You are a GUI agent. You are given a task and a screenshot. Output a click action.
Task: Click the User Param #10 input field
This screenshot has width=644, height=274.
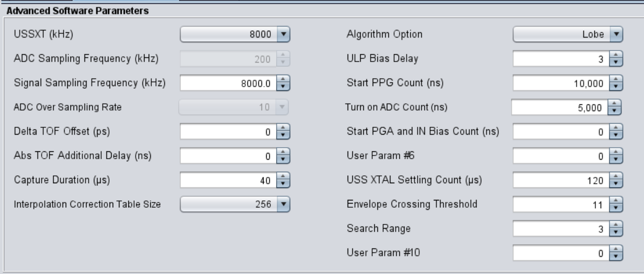point(560,253)
